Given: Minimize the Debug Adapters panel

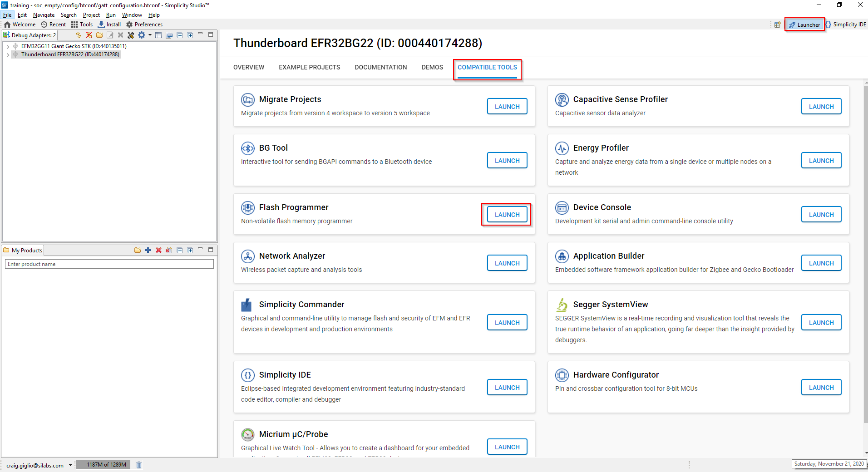Looking at the screenshot, I should [x=200, y=34].
